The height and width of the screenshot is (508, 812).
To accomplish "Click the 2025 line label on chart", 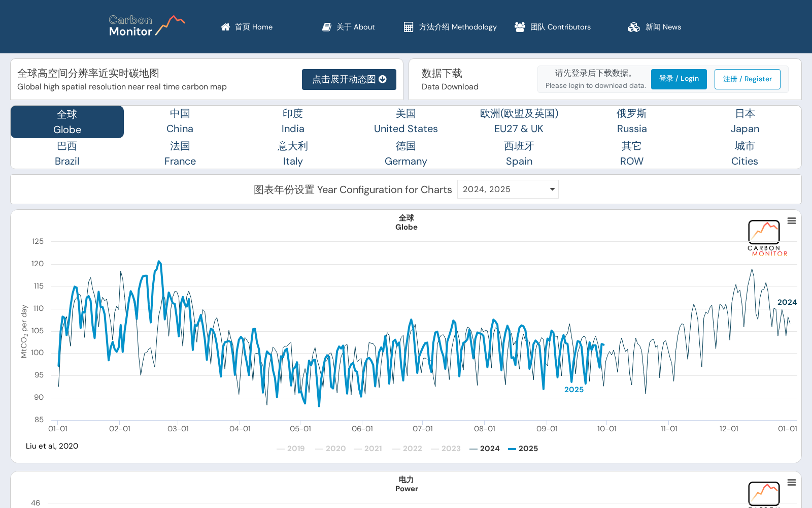I will [x=574, y=390].
